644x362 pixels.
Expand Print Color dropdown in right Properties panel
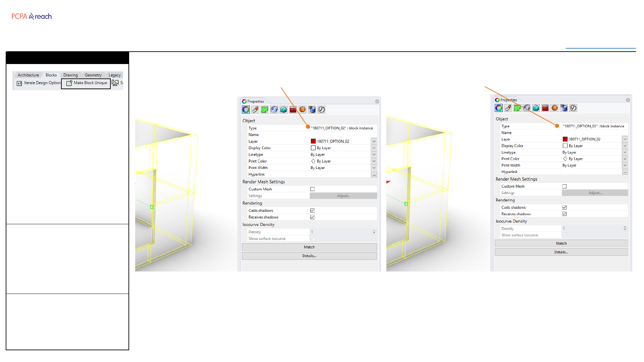[625, 159]
